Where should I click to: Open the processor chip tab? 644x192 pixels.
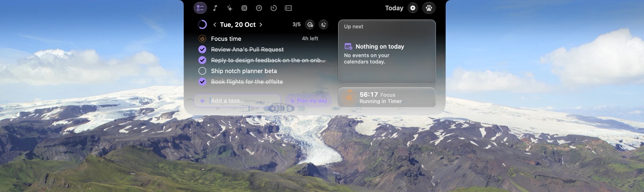[244, 8]
